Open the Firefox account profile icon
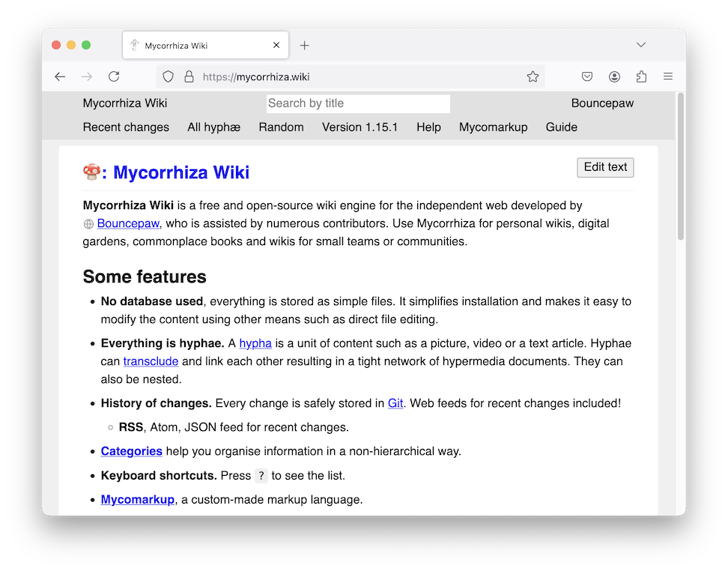Image resolution: width=728 pixels, height=571 pixels. (x=614, y=76)
